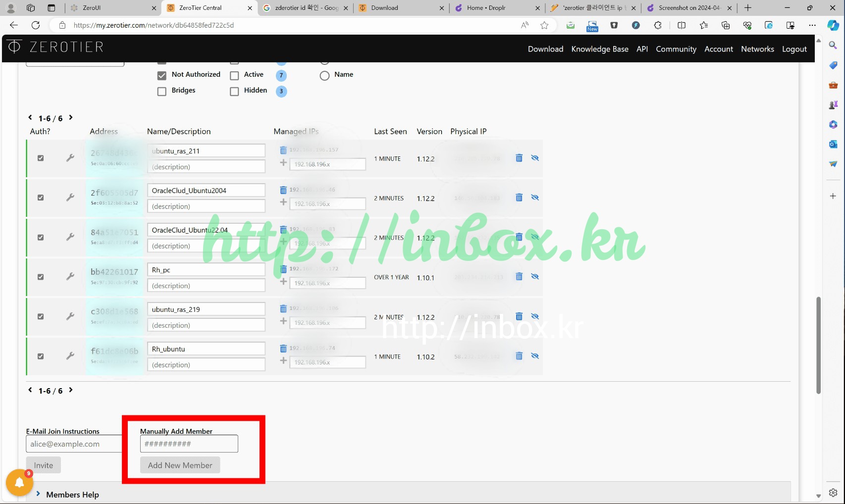Click E-Mail Join Instructions email field

tap(74, 444)
